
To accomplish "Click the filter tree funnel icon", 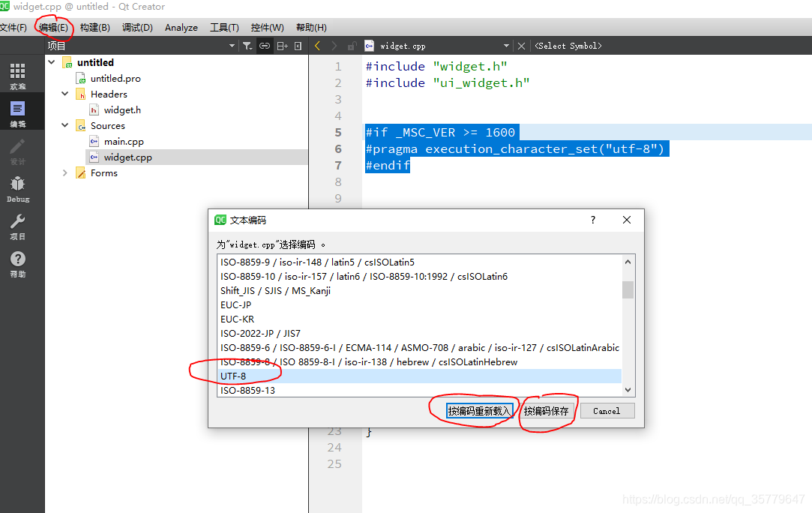I will (x=247, y=46).
